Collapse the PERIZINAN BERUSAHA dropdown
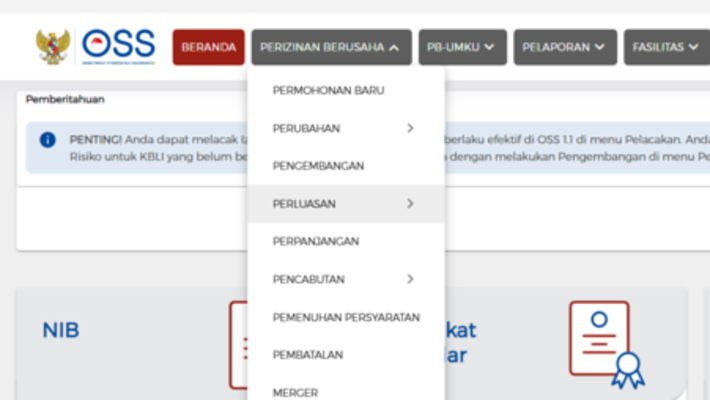This screenshot has width=710, height=400. click(x=331, y=47)
